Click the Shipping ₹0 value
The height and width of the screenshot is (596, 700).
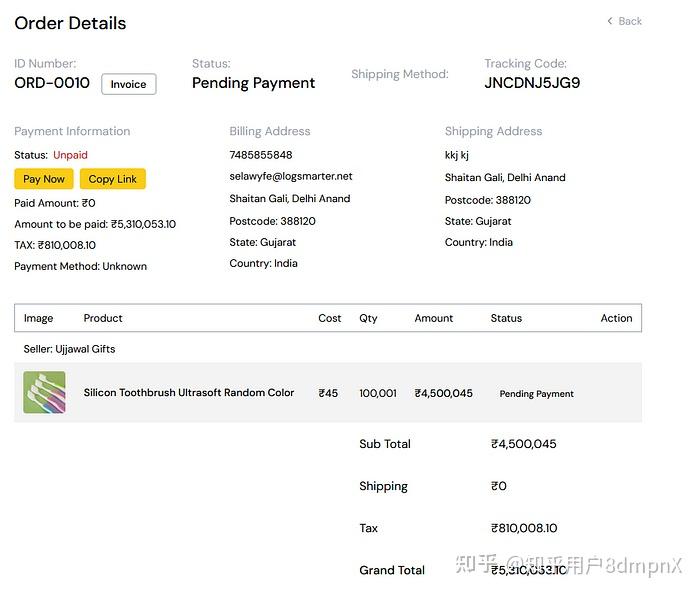(x=499, y=486)
